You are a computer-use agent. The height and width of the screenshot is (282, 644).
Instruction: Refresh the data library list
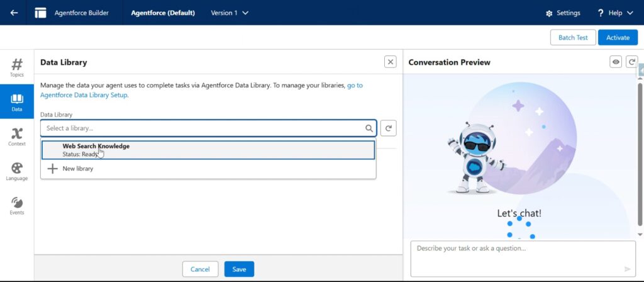click(388, 128)
